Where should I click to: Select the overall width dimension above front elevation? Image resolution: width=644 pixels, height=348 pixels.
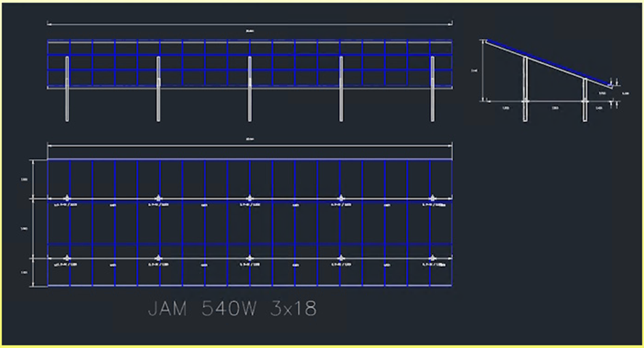[x=249, y=25]
